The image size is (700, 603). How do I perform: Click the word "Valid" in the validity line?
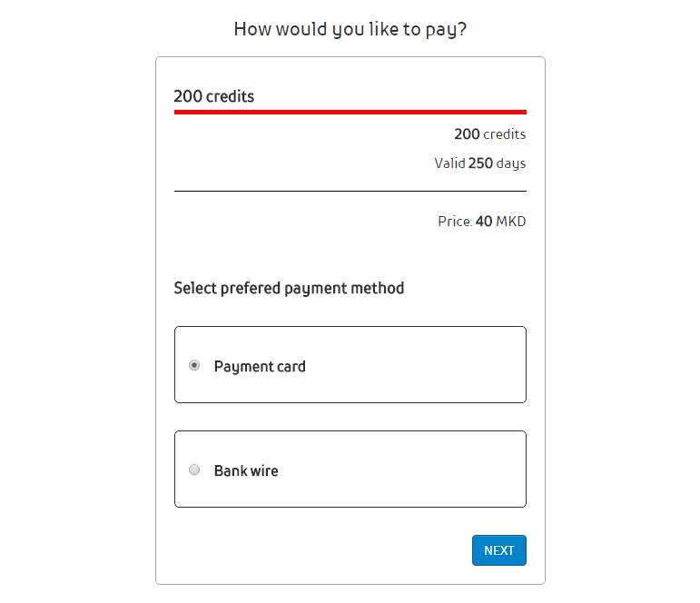coord(449,163)
